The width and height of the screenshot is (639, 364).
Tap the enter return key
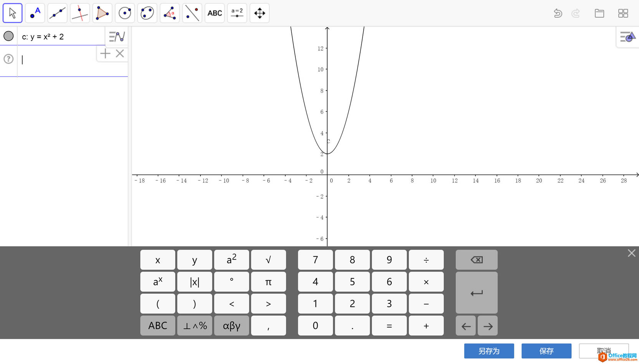tap(477, 293)
